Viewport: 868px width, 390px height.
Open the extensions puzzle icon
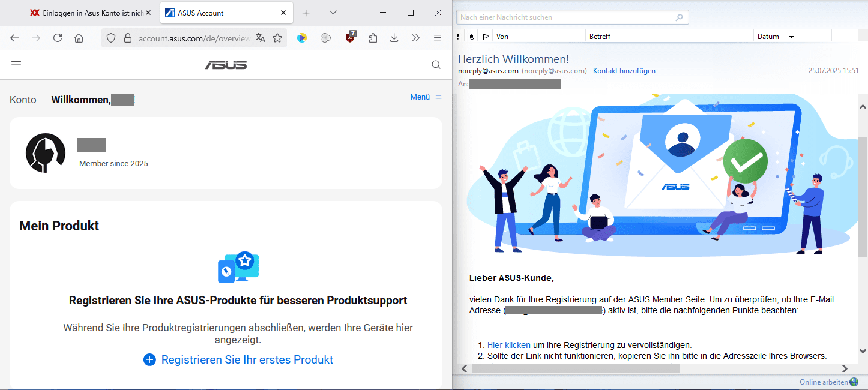pos(373,38)
